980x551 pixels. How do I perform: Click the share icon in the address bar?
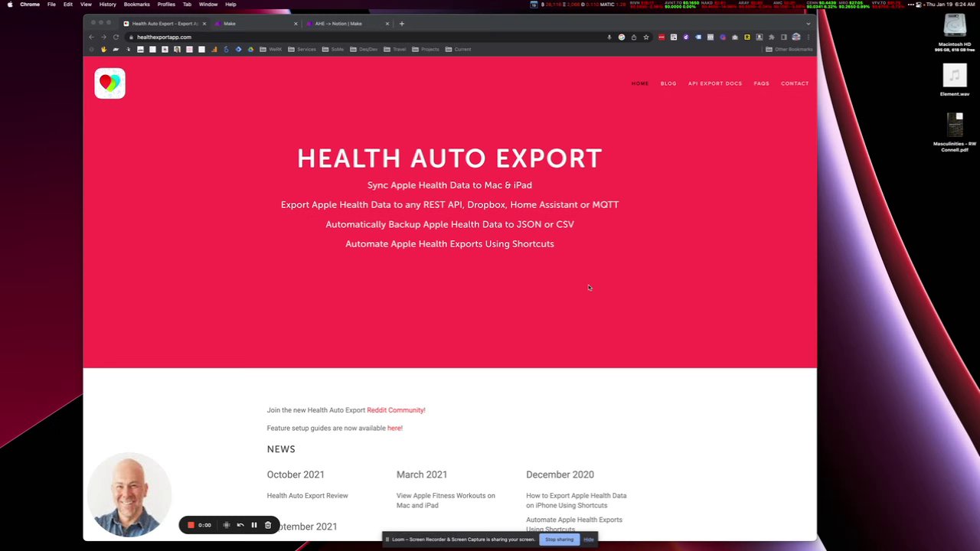click(x=634, y=37)
